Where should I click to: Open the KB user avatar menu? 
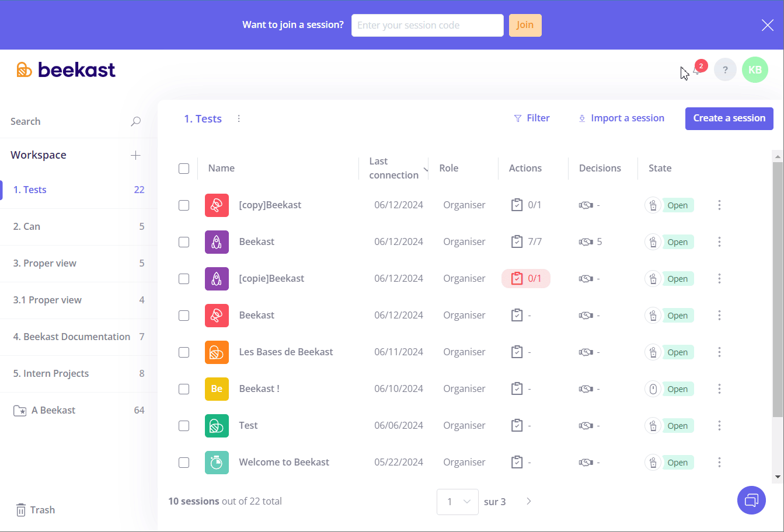coord(755,70)
